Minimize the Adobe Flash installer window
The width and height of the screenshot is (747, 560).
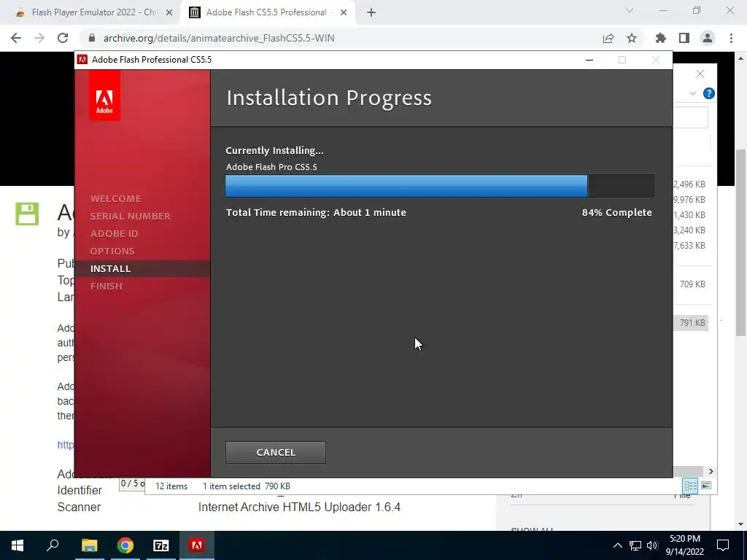[x=589, y=60]
